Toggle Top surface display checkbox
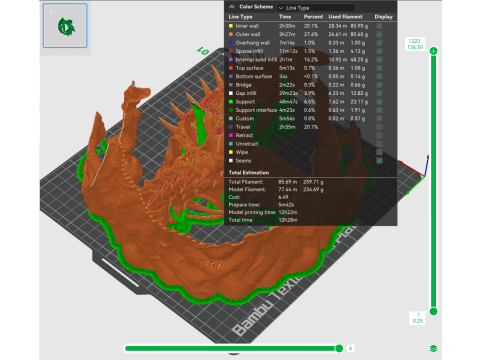This screenshot has height=360, width=480. (x=379, y=68)
